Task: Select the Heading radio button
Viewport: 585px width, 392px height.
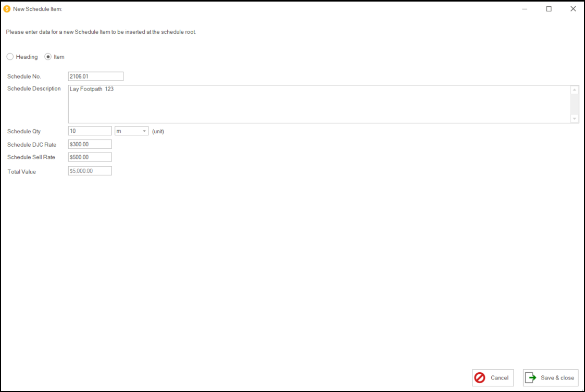Action: pos(10,57)
